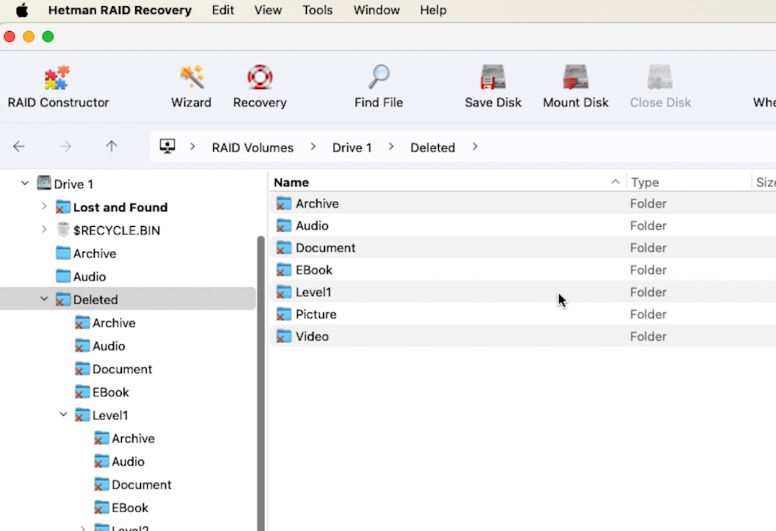Navigate to RAID Volumes in breadcrumb
This screenshot has height=531, width=776.
(252, 147)
